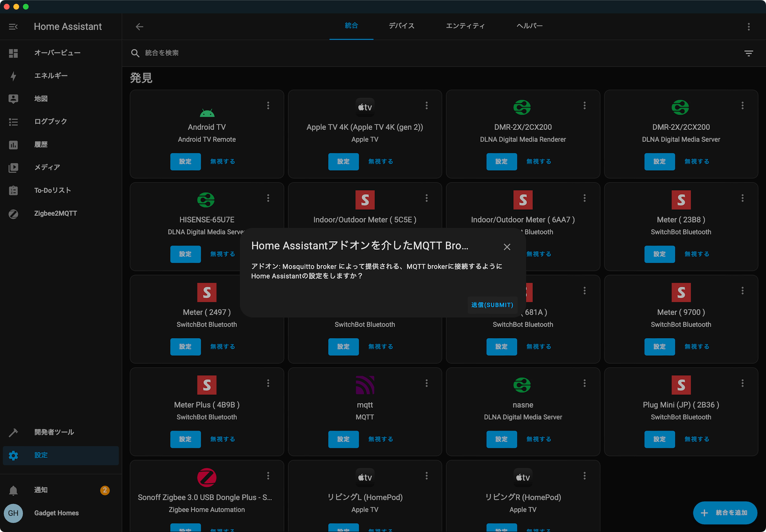Open Developer Tools hammer icon
The image size is (766, 532).
point(13,432)
